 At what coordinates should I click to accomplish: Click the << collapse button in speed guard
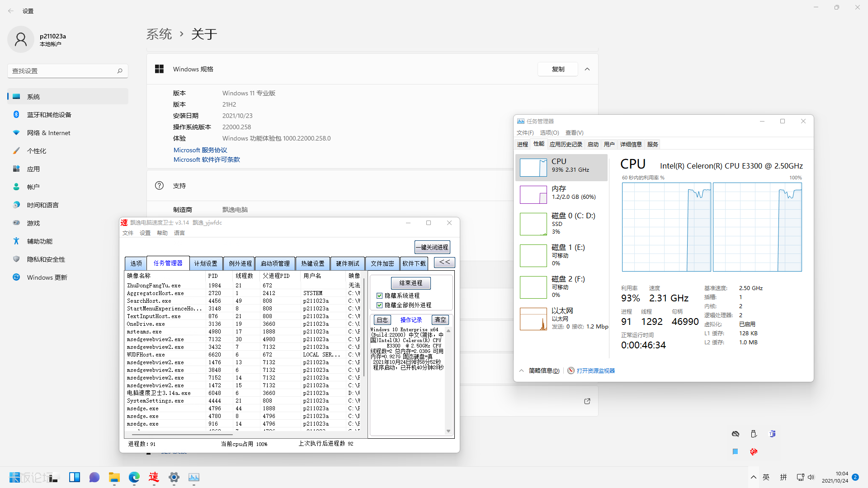click(x=444, y=262)
